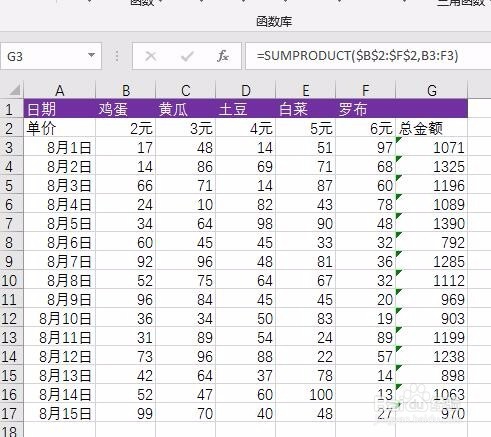This screenshot has width=491, height=437.
Task: Select total cell with 898
Action: click(x=432, y=375)
